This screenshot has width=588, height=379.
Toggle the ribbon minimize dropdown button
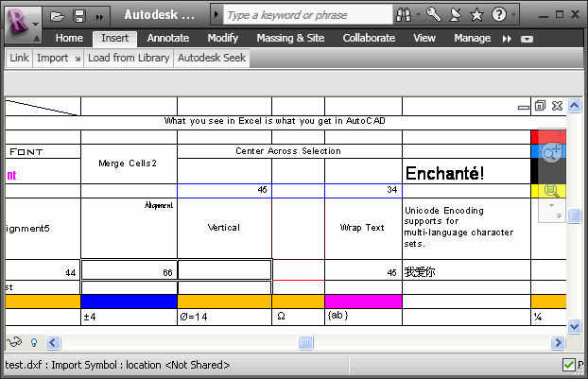(x=527, y=39)
